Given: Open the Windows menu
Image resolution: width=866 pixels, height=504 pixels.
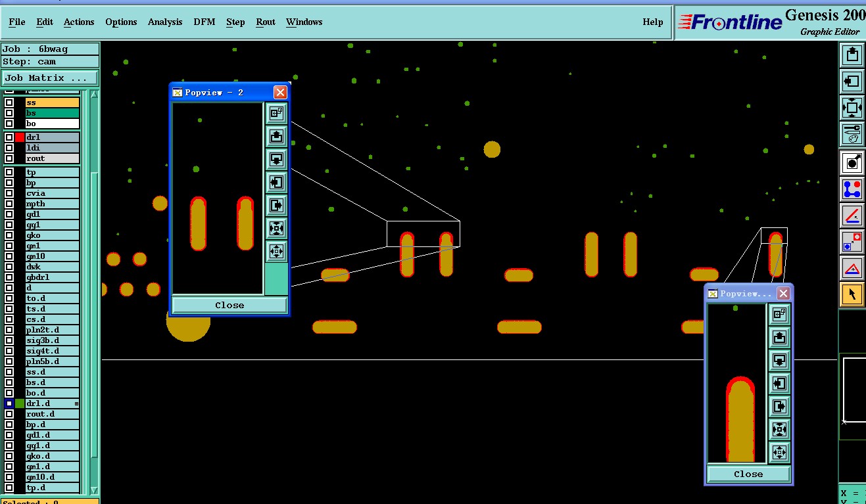Looking at the screenshot, I should click(304, 22).
